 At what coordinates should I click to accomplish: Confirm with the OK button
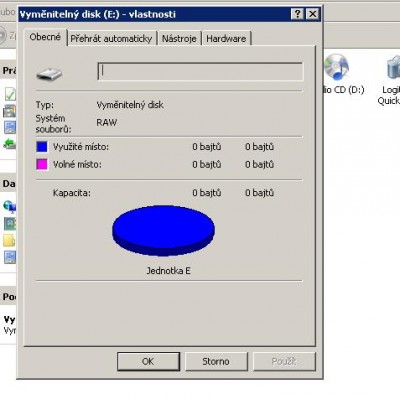pos(148,361)
